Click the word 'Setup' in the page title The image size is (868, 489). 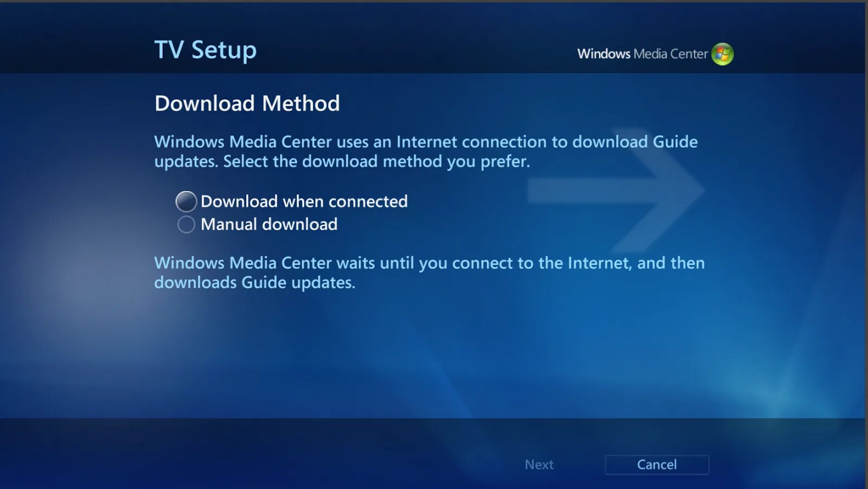[x=224, y=50]
